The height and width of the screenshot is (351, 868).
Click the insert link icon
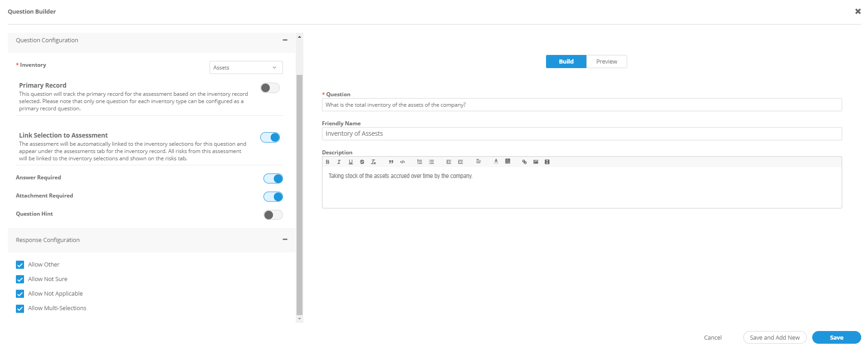[x=524, y=162]
